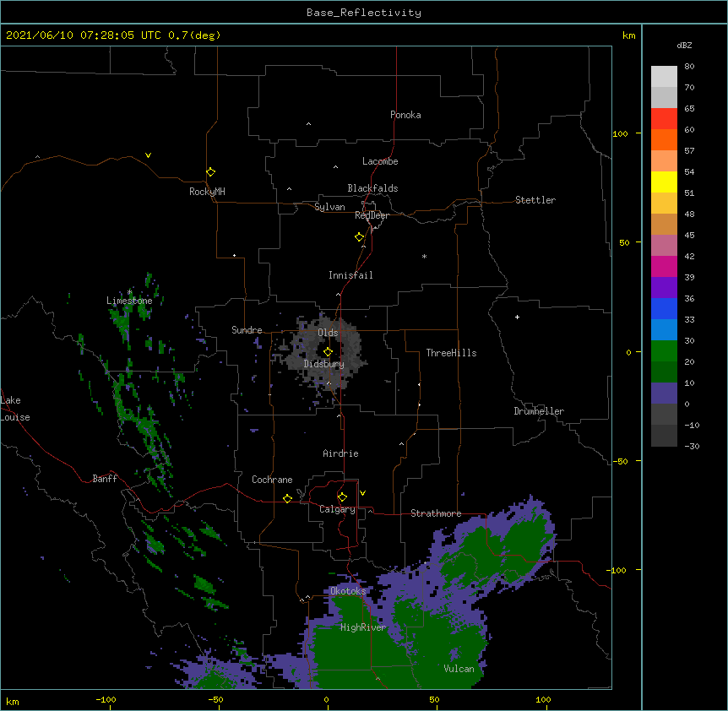728x711 pixels.
Task: Click the Cochrane label
Action: click(272, 480)
